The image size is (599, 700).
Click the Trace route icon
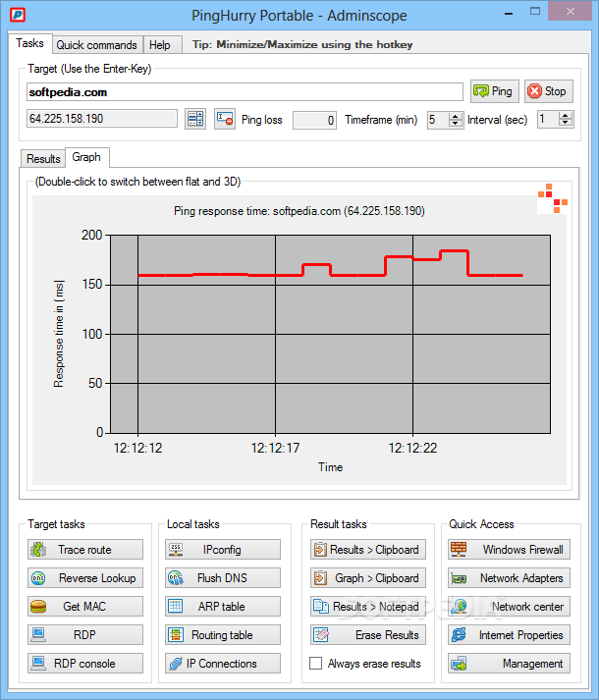tap(38, 550)
